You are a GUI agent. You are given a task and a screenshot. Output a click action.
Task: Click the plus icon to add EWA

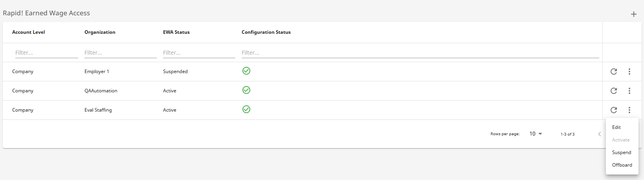[x=633, y=14]
